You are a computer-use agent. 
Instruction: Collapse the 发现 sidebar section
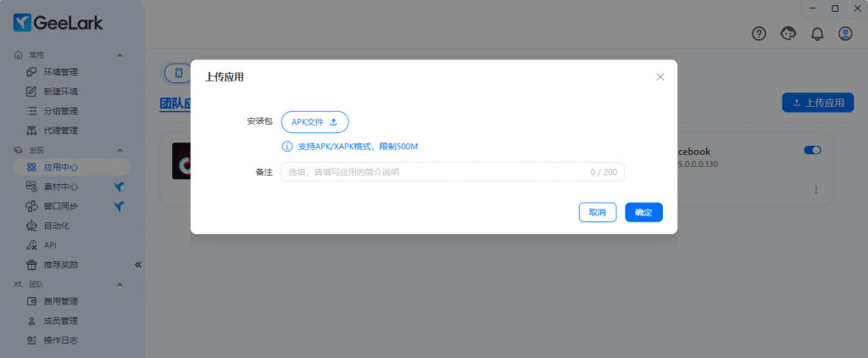[120, 149]
